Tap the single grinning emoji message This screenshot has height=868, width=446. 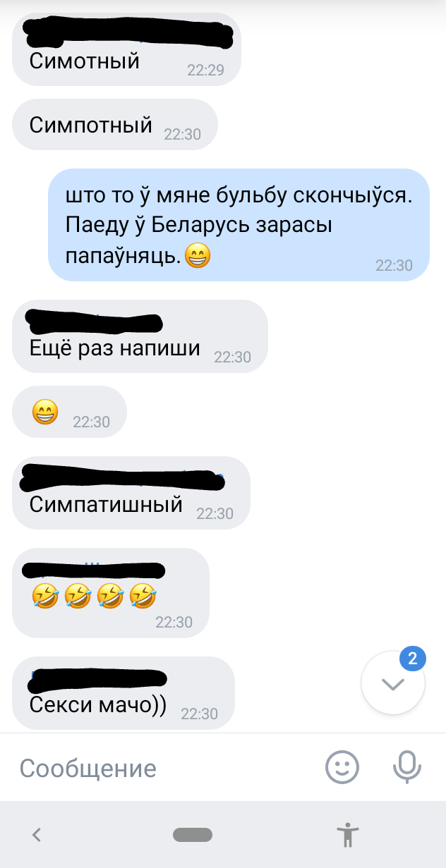[x=70, y=412]
